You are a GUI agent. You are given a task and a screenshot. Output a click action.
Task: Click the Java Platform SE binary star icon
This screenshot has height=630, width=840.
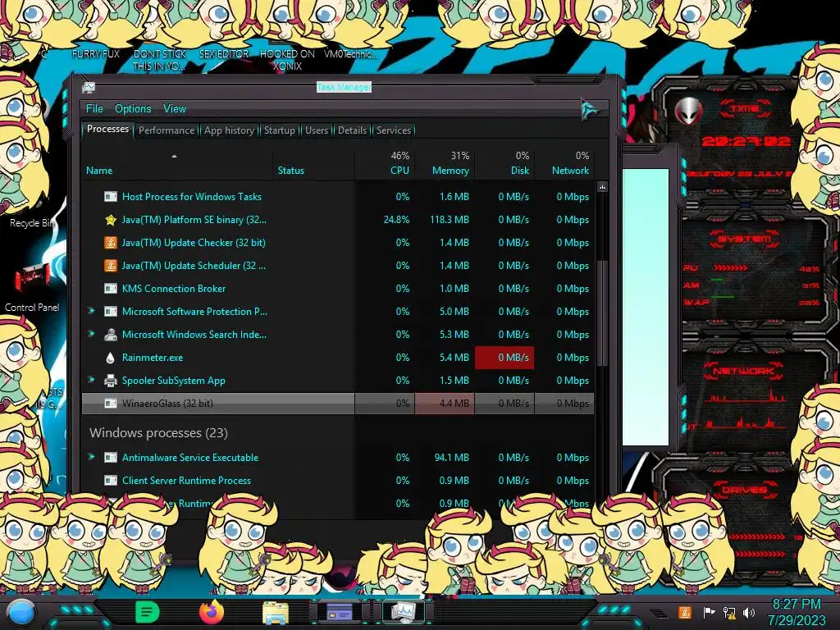(x=111, y=220)
